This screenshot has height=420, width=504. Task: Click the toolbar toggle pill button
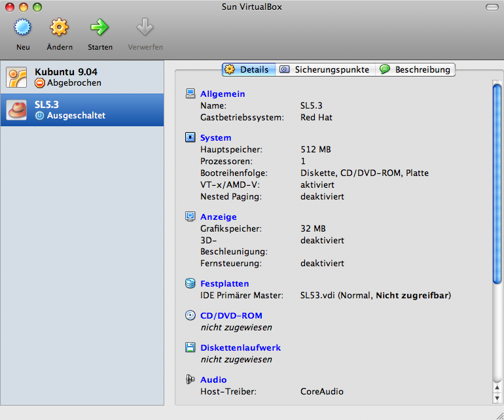coord(492,7)
